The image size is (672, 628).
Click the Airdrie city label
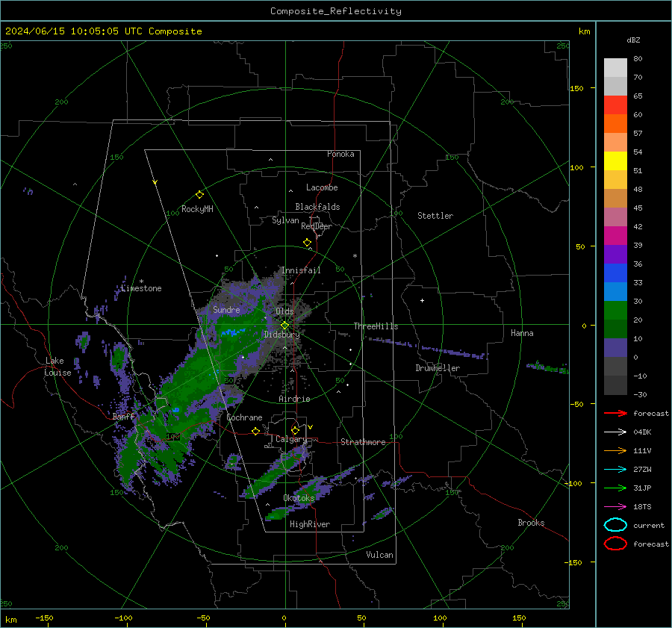pos(294,399)
